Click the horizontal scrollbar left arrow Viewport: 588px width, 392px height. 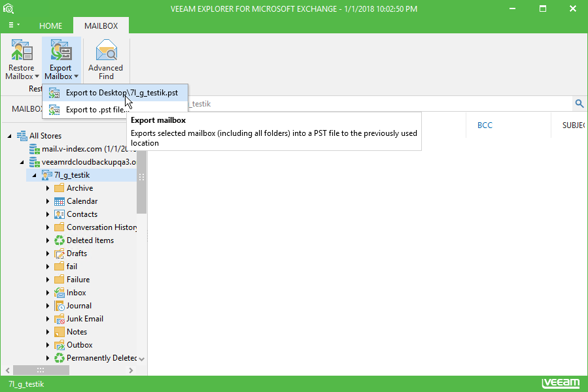pyautogui.click(x=7, y=370)
